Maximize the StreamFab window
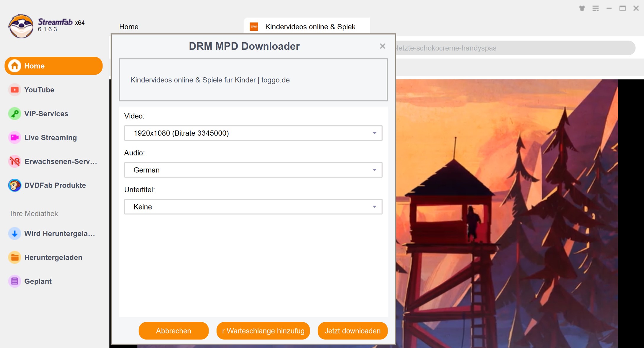 pos(623,8)
